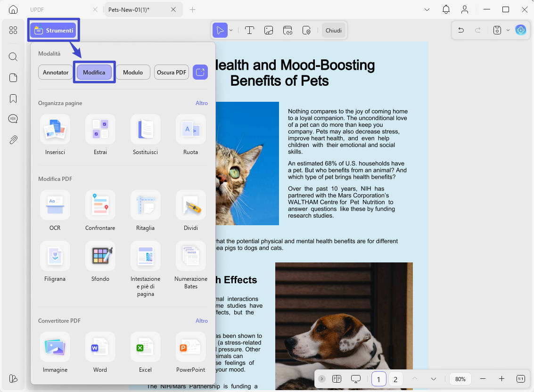The width and height of the screenshot is (534, 392).
Task: Open the Sostituisci pages tool
Action: [x=146, y=135]
